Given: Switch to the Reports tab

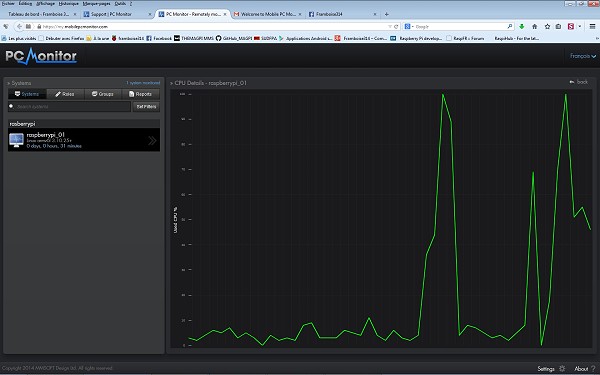Looking at the screenshot, I should pos(140,94).
